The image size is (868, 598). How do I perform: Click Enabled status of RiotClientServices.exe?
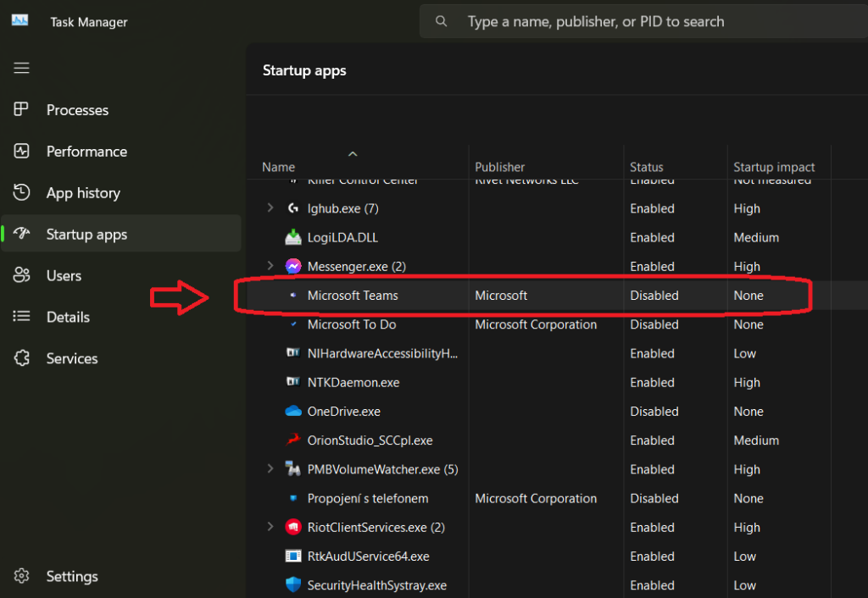[652, 527]
